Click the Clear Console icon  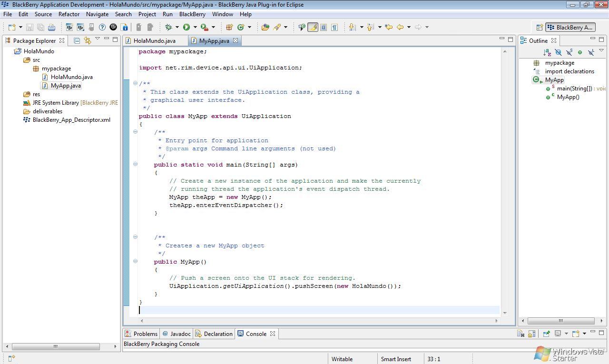point(521,334)
